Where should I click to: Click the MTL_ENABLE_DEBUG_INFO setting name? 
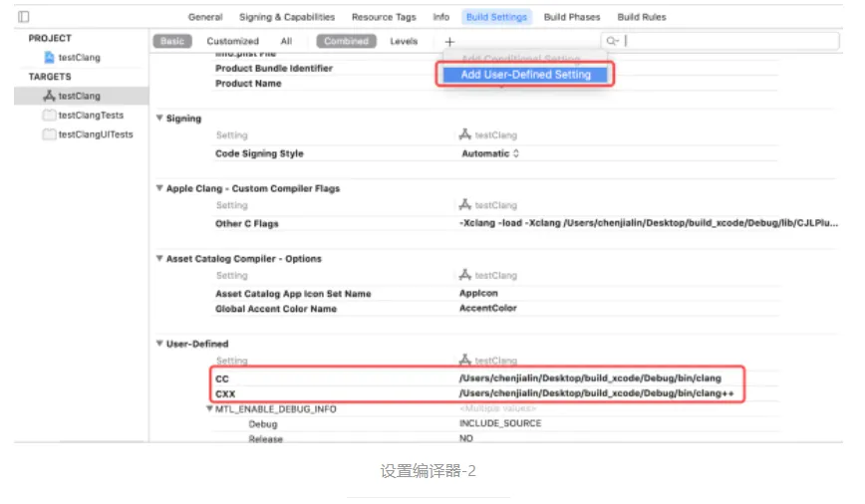click(276, 409)
